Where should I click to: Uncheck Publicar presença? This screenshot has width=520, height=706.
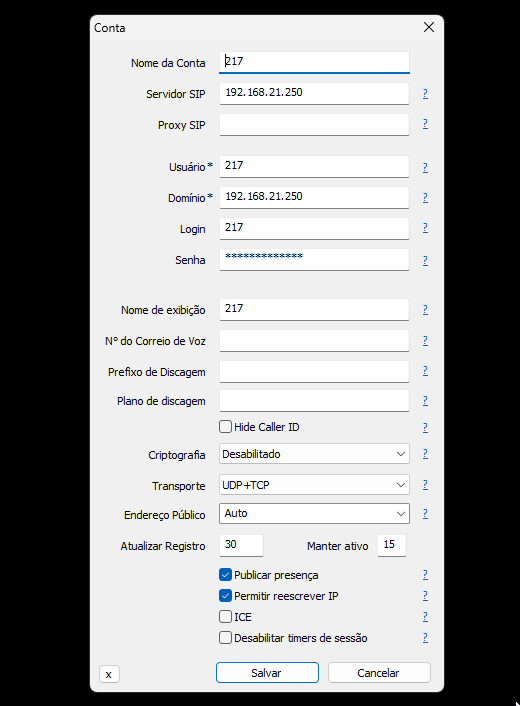tap(226, 575)
